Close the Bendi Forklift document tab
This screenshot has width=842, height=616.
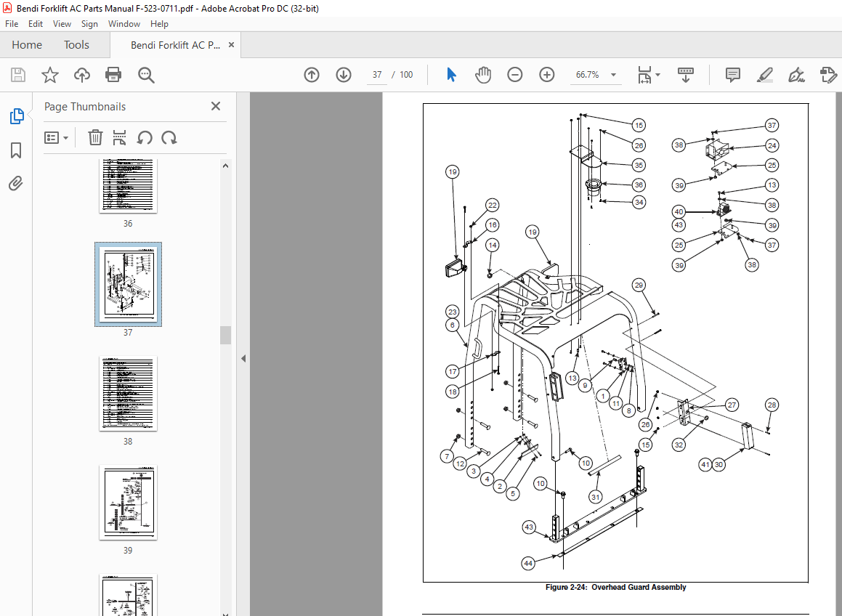tap(232, 44)
